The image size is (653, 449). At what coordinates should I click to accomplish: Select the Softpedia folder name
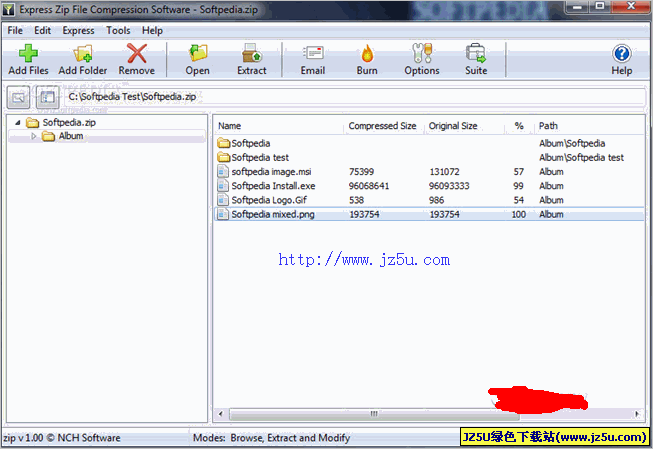pos(251,143)
